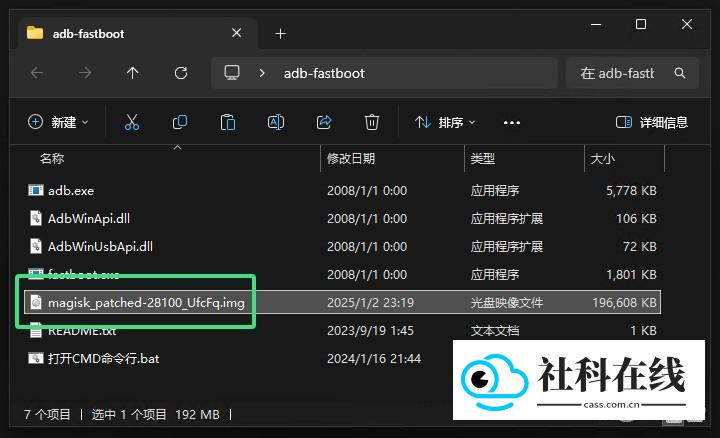Image resolution: width=720 pixels, height=438 pixels.
Task: Click the This PC monitor icon in address bar
Action: click(231, 73)
